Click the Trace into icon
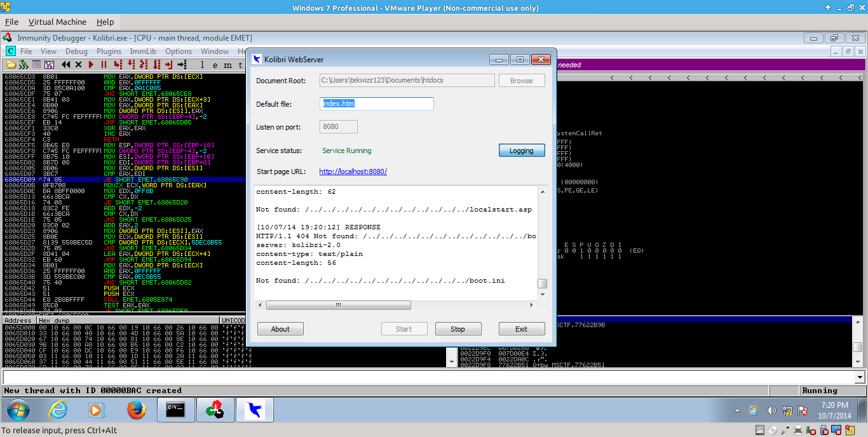Image resolution: width=868 pixels, height=437 pixels. click(144, 64)
